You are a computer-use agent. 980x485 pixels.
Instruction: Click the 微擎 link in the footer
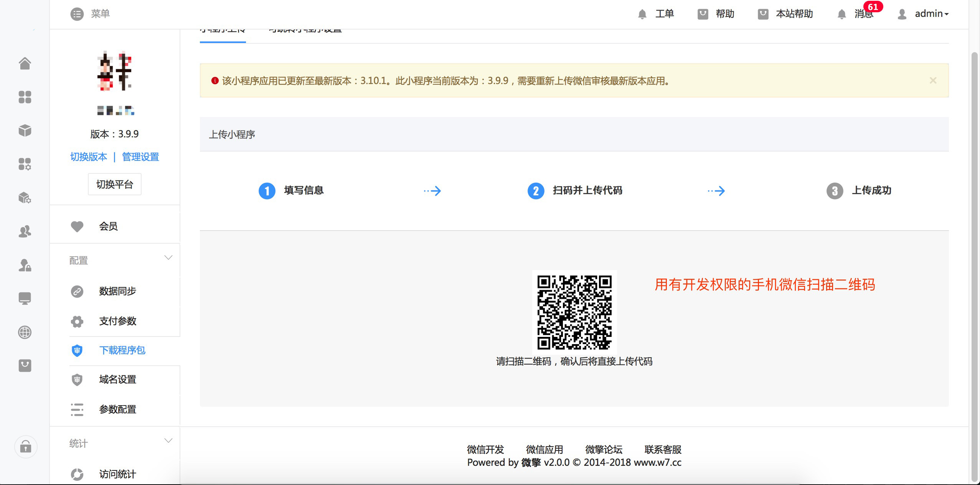click(x=531, y=463)
